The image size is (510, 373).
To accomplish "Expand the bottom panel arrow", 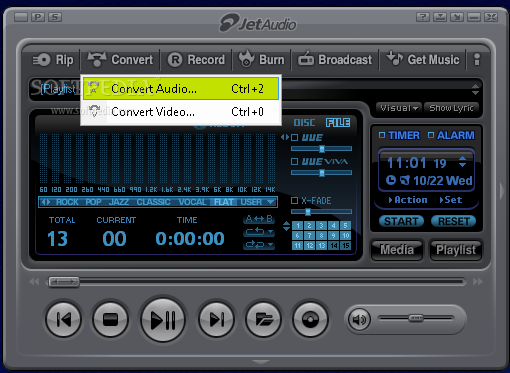I will tap(261, 362).
